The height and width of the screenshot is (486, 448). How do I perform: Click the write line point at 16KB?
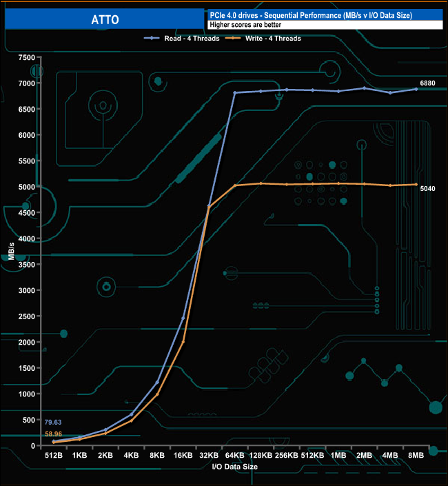click(183, 341)
